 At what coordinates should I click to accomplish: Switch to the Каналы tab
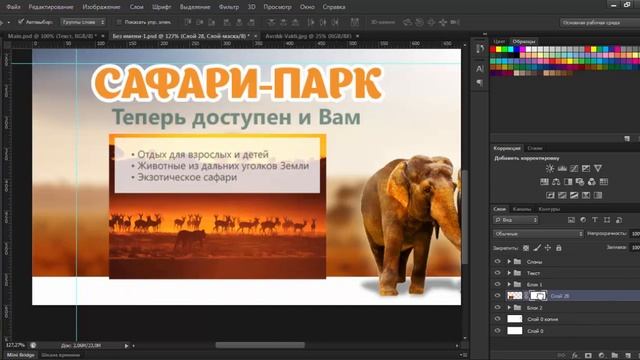[x=522, y=209]
